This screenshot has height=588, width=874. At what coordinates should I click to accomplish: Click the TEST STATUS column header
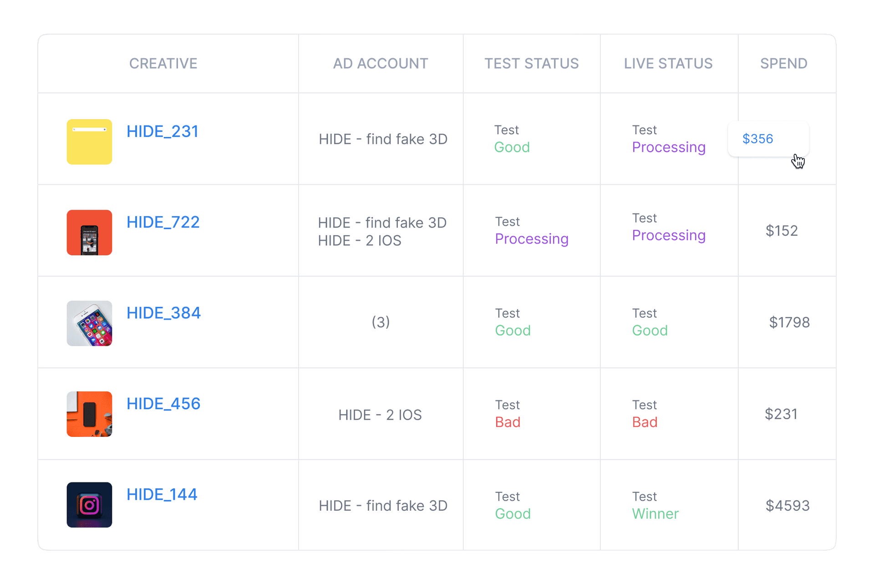(x=532, y=63)
